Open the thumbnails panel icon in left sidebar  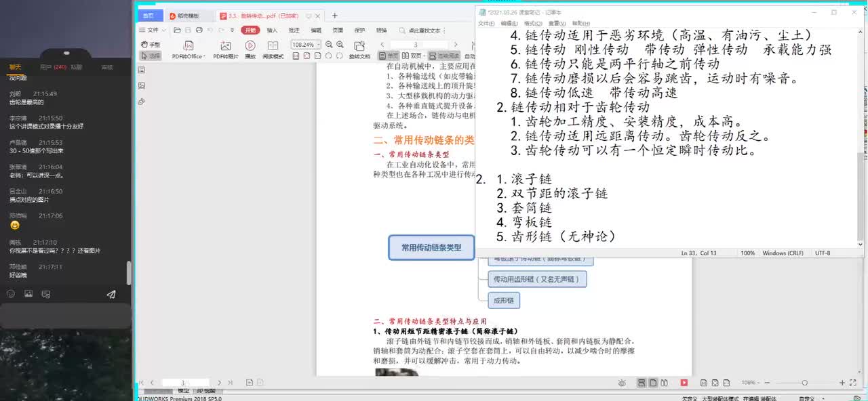[141, 70]
